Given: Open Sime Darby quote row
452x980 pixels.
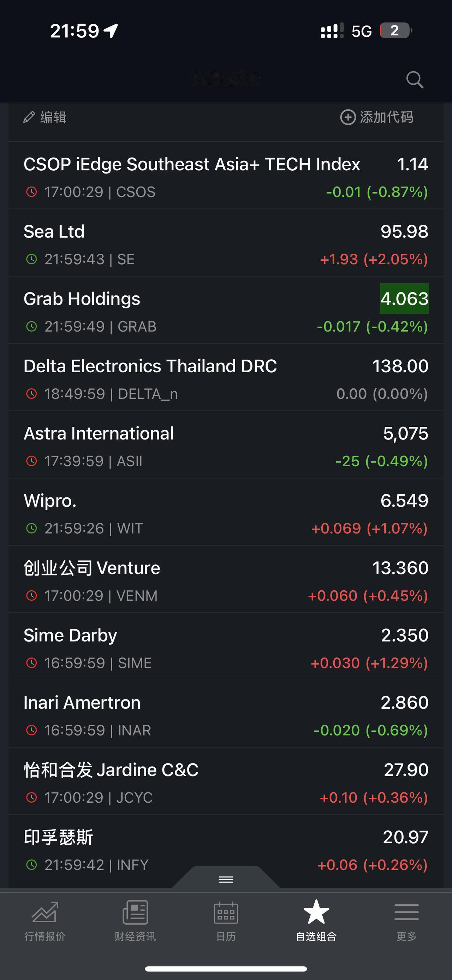Looking at the screenshot, I should pyautogui.click(x=226, y=647).
